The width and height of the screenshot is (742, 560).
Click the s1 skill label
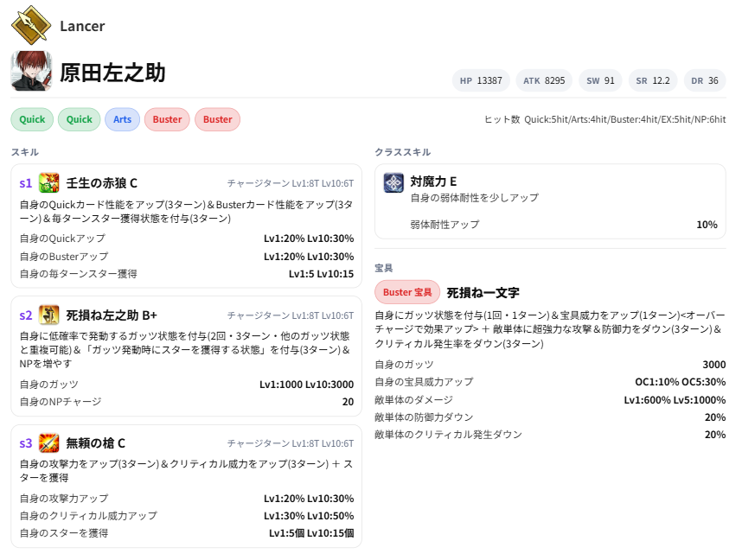26,183
